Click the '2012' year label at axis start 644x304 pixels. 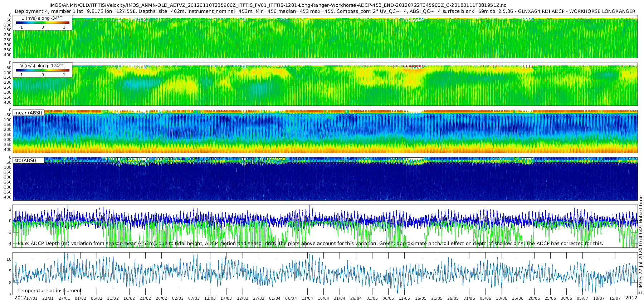click(20, 298)
